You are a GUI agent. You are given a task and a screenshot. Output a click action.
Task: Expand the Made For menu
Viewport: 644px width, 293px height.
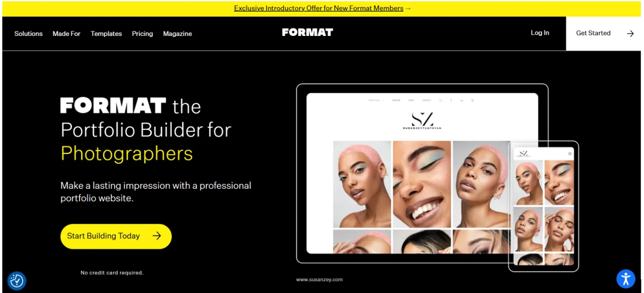tap(66, 34)
